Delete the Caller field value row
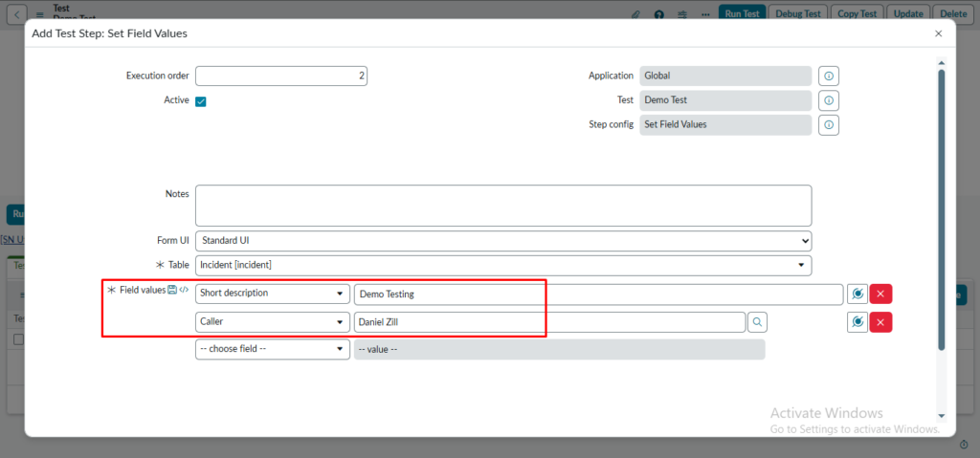This screenshot has height=458, width=980. pos(880,322)
